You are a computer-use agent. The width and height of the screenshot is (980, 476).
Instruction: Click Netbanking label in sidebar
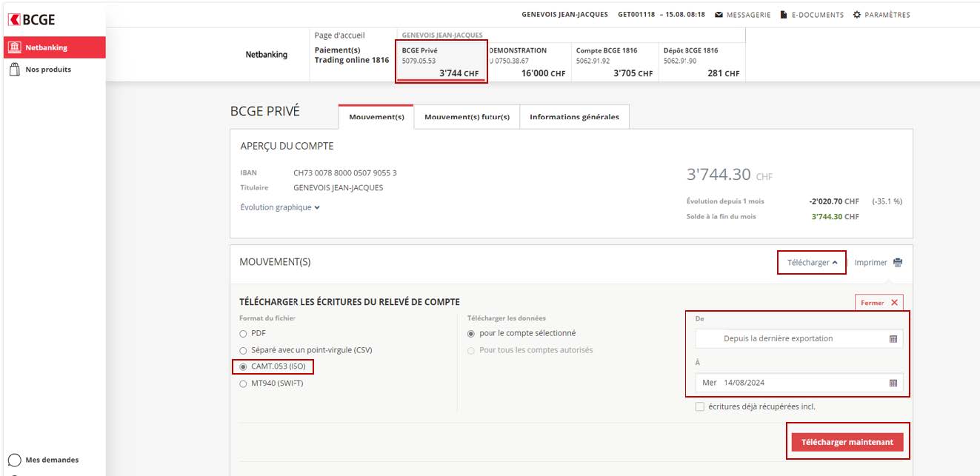coord(47,47)
